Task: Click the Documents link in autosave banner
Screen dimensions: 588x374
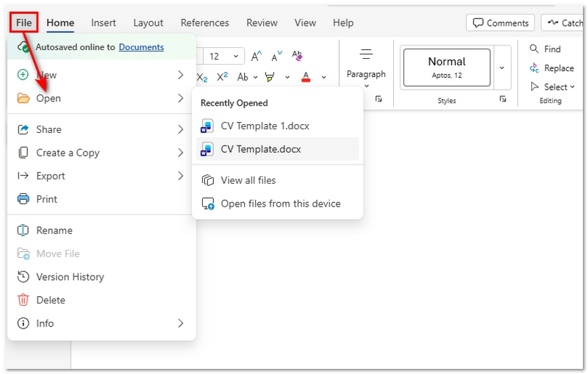Action: [x=141, y=47]
